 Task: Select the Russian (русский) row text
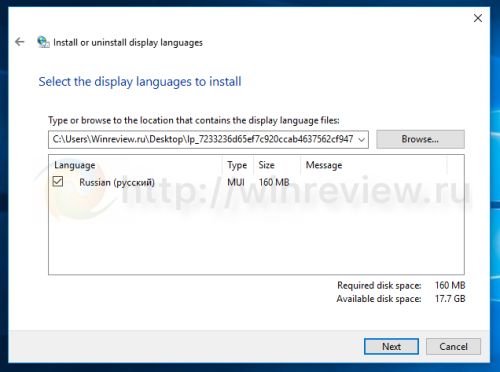pos(117,182)
